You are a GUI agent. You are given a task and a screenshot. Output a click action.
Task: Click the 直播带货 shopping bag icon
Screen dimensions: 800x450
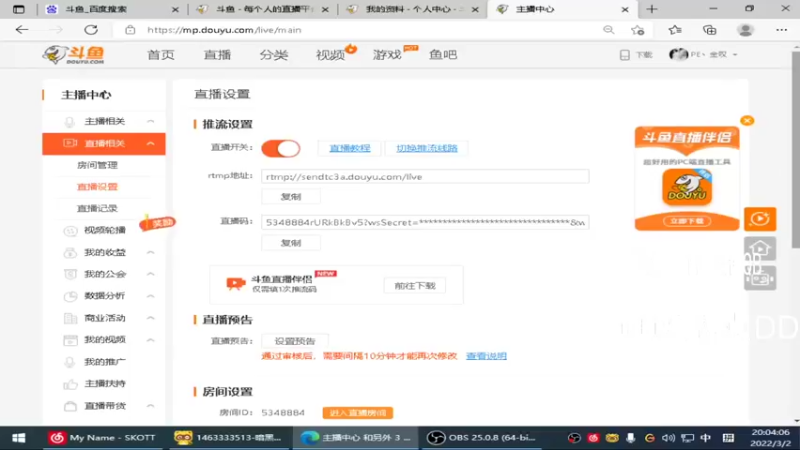tap(70, 407)
